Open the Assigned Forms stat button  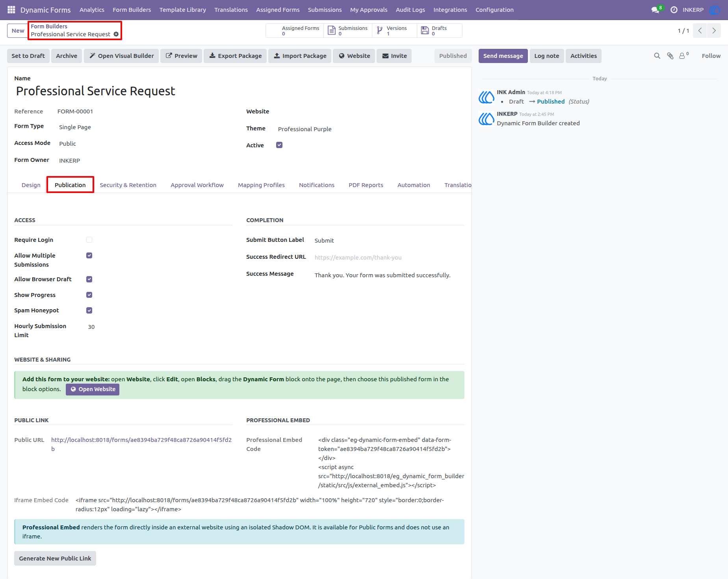[295, 31]
